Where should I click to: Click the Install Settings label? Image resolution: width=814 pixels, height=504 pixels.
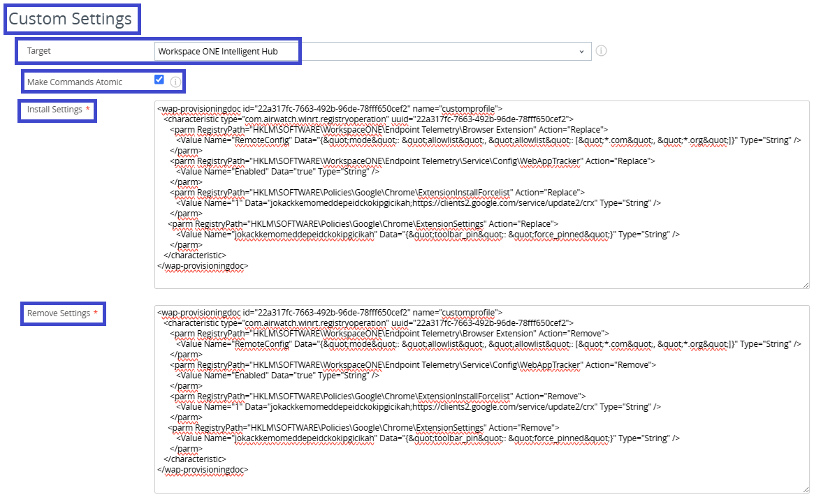click(x=54, y=110)
